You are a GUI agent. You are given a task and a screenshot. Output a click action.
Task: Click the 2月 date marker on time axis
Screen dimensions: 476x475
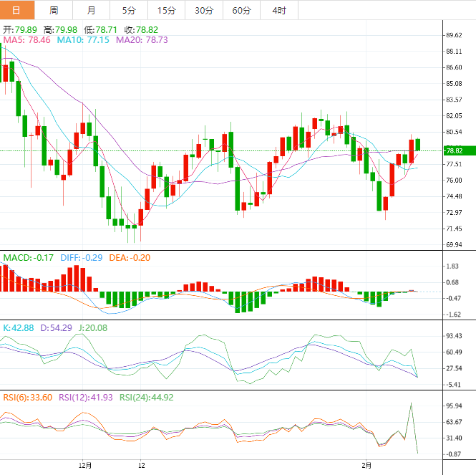367,465
